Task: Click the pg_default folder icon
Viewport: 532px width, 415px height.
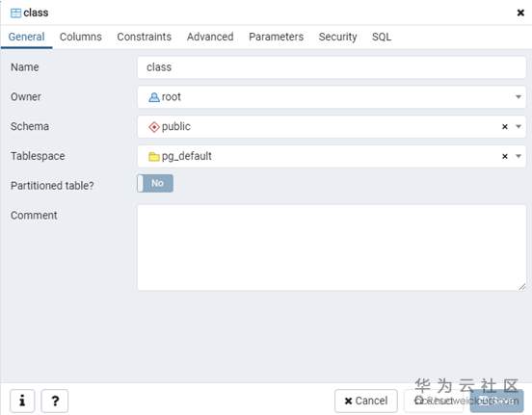Action: (154, 157)
